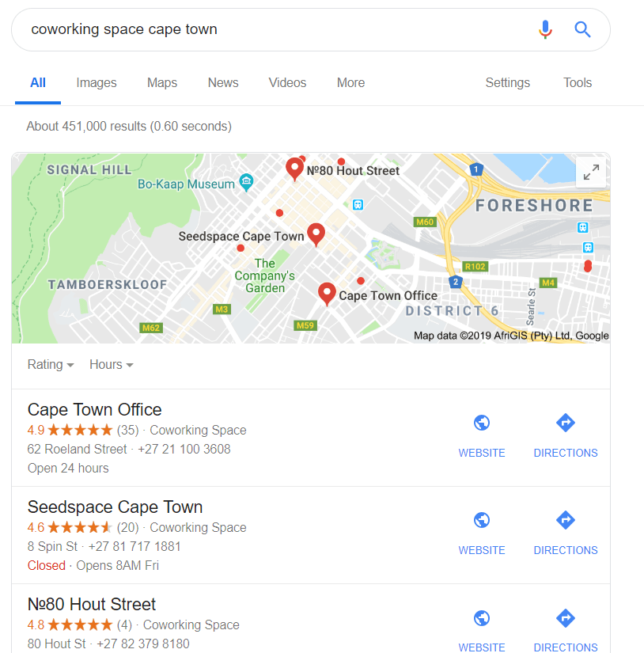Open the News results tab
Viewport: 644px width, 653px height.
[x=223, y=83]
